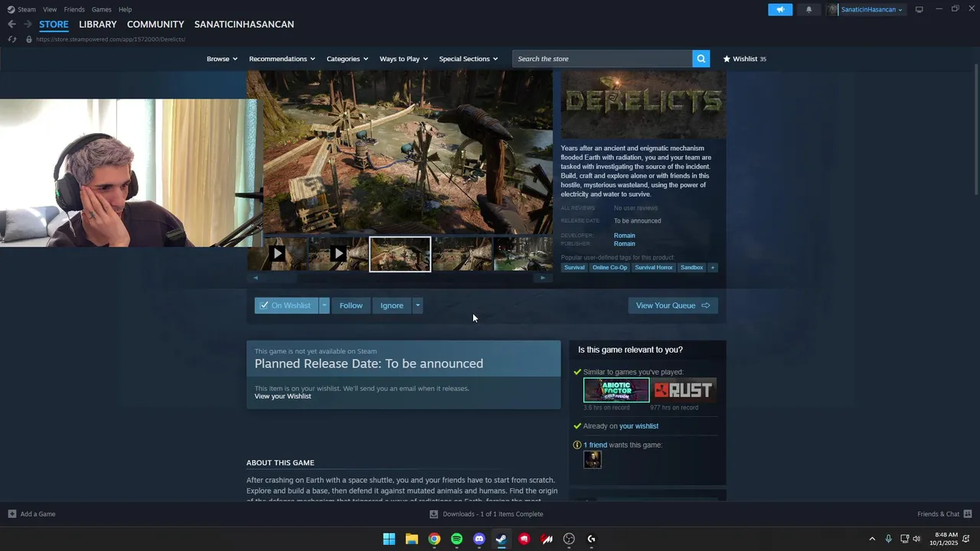Open the Steam menu
The image size is (980, 551).
(x=27, y=9)
